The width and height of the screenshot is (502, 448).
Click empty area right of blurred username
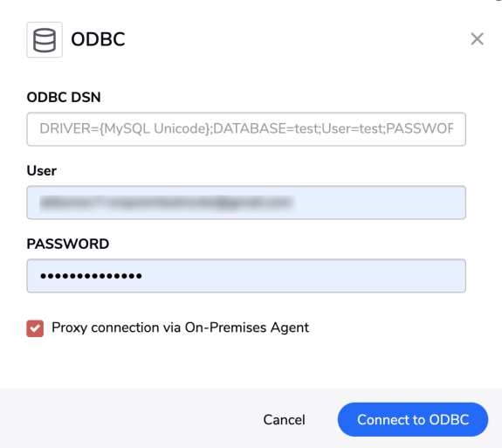coord(378,203)
